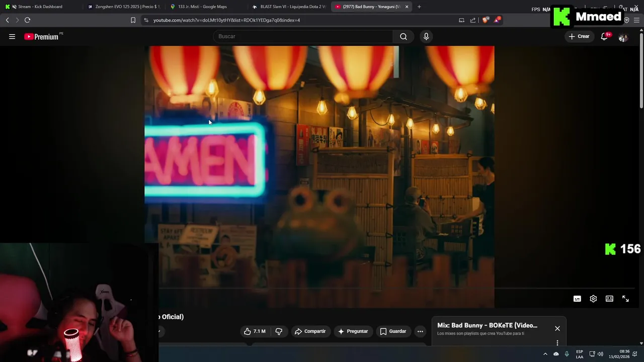Click the Buscar search field

point(304,36)
